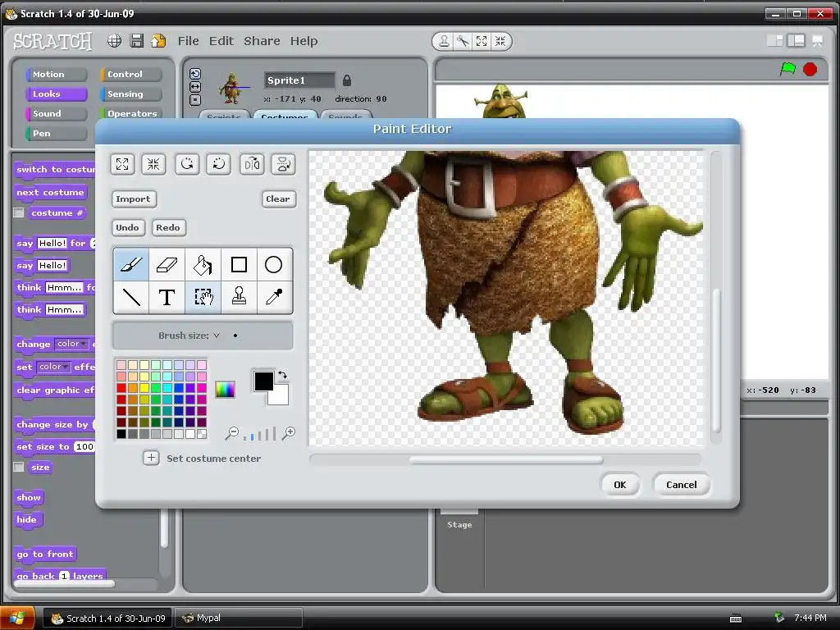Open the Share menu

pos(262,41)
